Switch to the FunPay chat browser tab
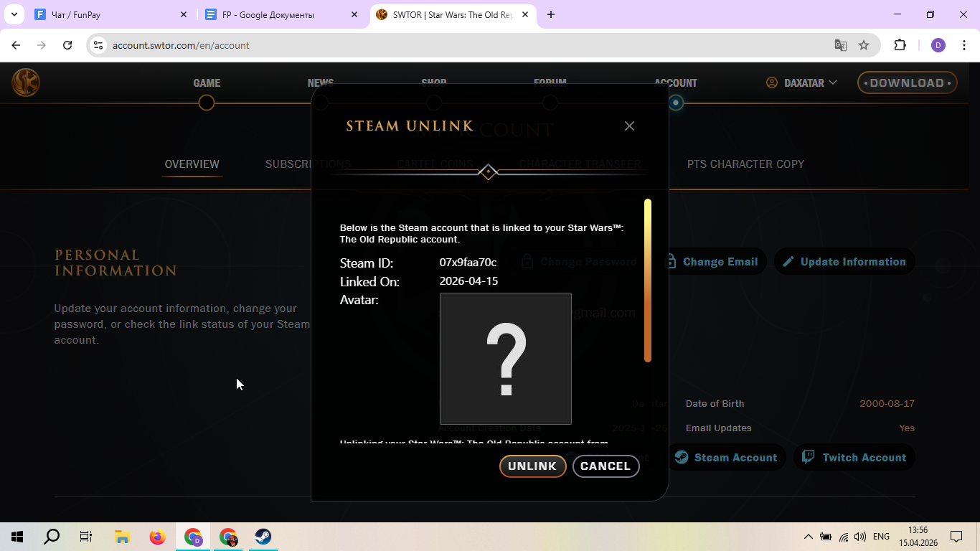This screenshot has width=980, height=551. [111, 14]
